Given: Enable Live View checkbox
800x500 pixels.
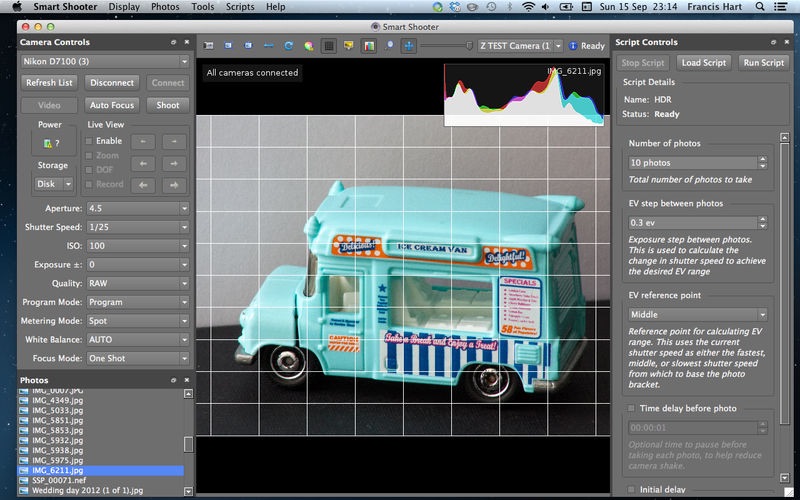Looking at the screenshot, I should click(x=89, y=141).
